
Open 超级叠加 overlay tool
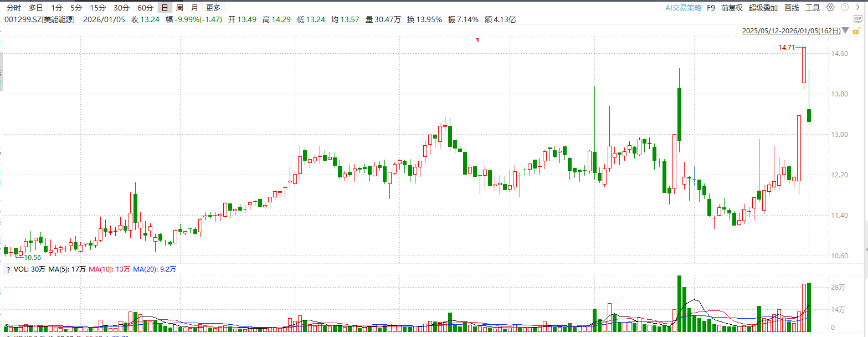pyautogui.click(x=763, y=8)
